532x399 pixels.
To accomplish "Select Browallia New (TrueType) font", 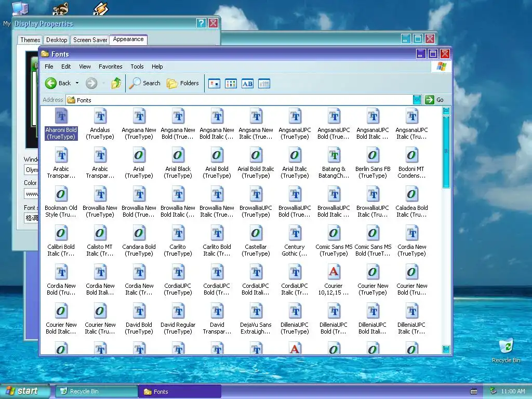I will pyautogui.click(x=100, y=202).
